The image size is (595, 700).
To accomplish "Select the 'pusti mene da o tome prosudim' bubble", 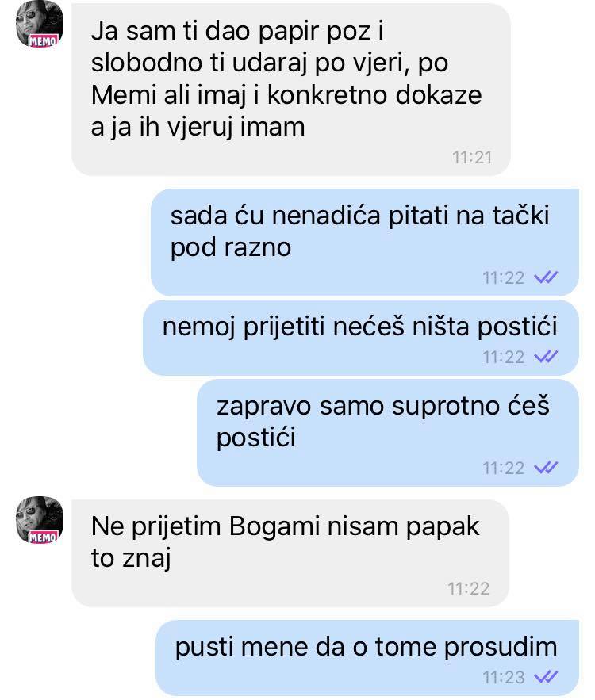I will pos(367,658).
